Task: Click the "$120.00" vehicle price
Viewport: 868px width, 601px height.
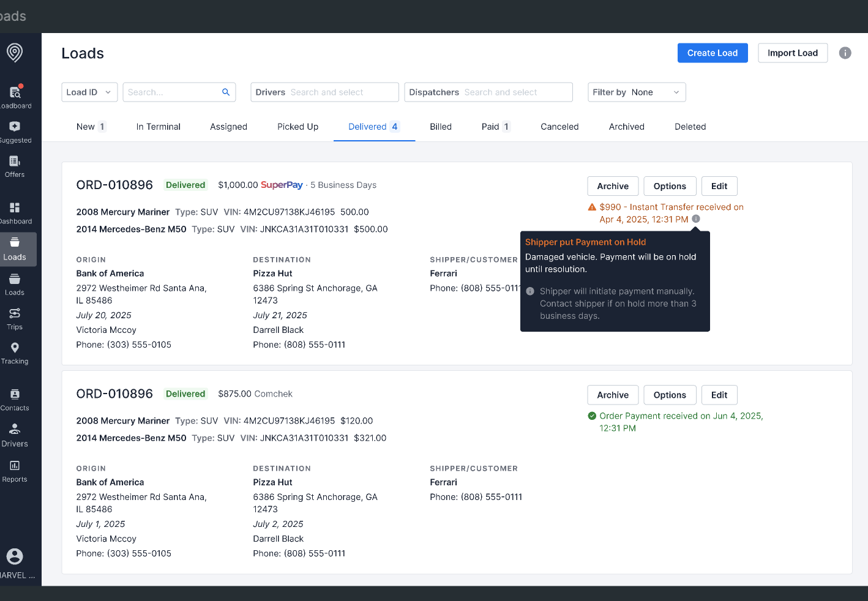Action: pyautogui.click(x=357, y=420)
